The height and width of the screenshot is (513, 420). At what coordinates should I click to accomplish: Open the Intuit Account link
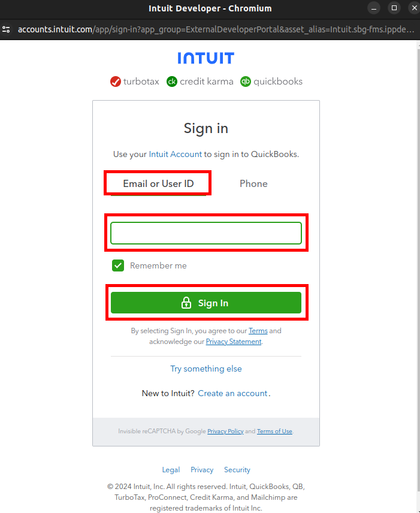pyautogui.click(x=175, y=154)
